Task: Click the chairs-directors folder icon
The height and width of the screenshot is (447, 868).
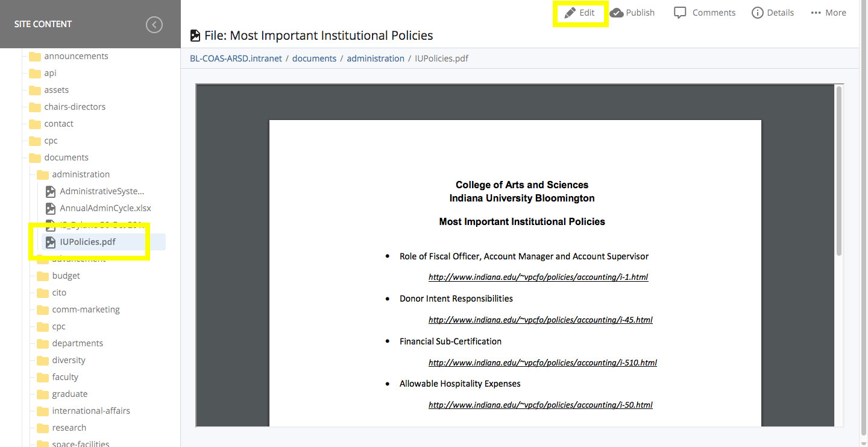Action: coord(35,107)
